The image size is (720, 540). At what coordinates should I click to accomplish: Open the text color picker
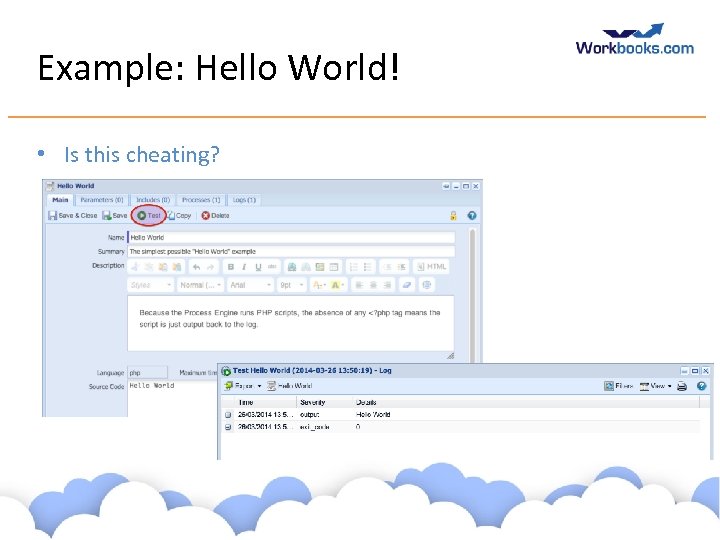click(x=319, y=285)
